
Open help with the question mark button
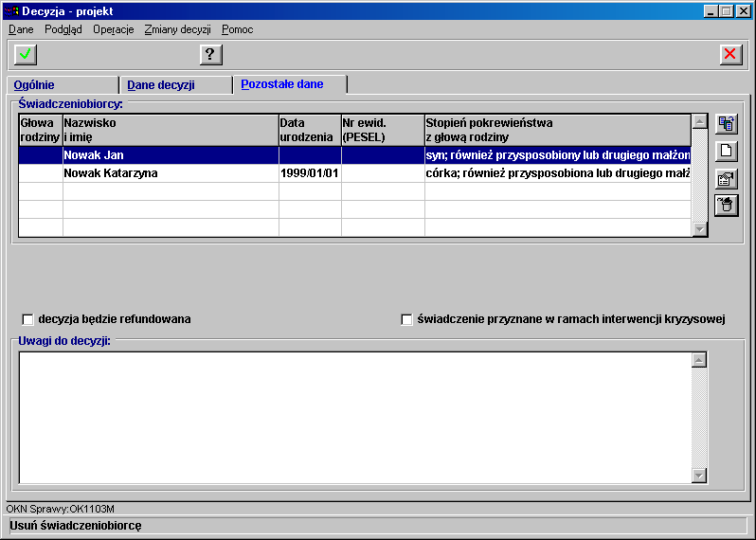pyautogui.click(x=210, y=54)
